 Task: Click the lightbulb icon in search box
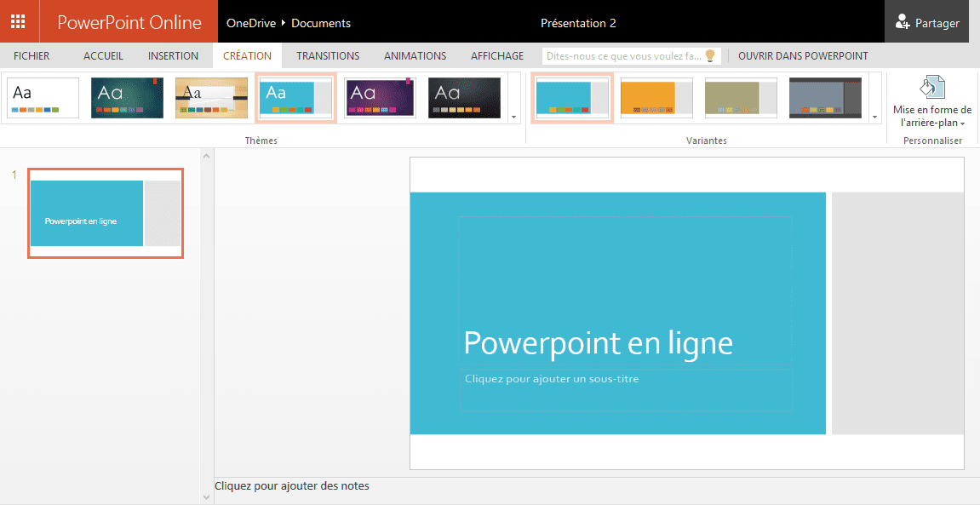[x=710, y=55]
